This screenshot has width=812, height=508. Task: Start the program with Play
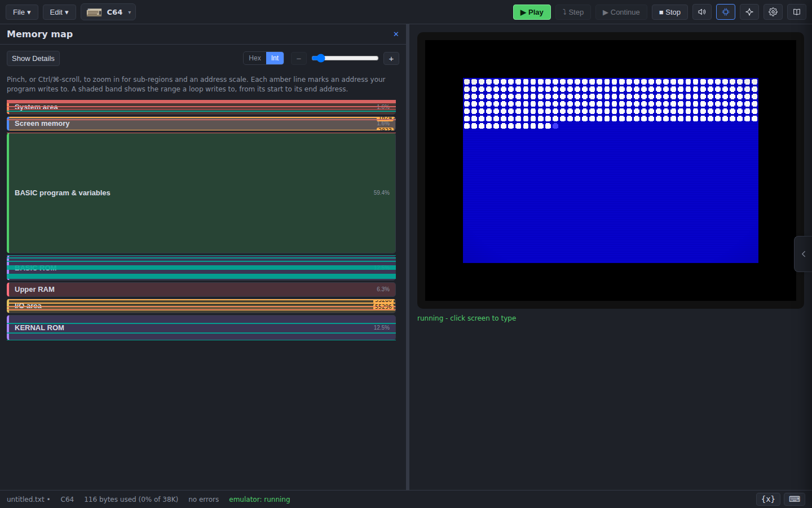(532, 12)
